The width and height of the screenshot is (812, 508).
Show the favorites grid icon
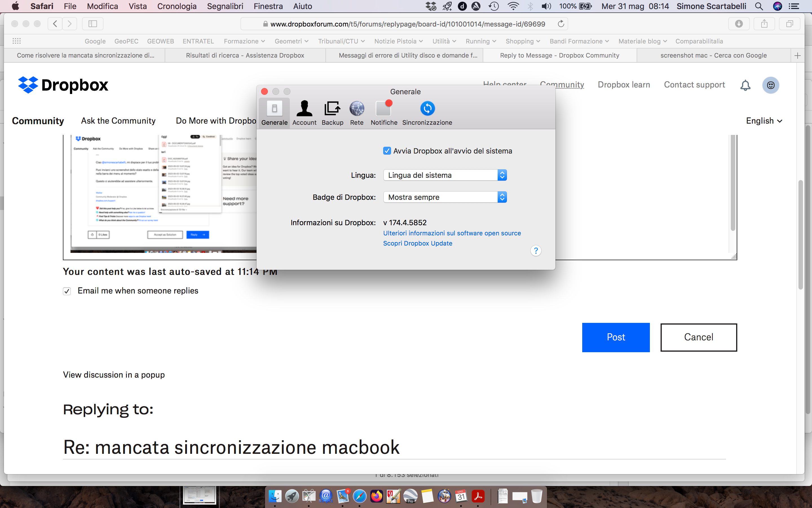[16, 41]
